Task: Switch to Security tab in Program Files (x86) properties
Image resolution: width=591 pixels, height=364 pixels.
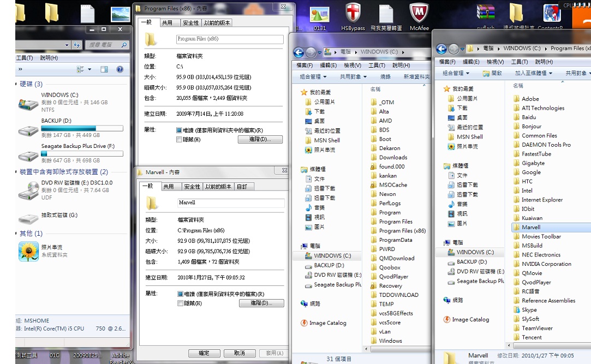Action: pyautogui.click(x=190, y=22)
